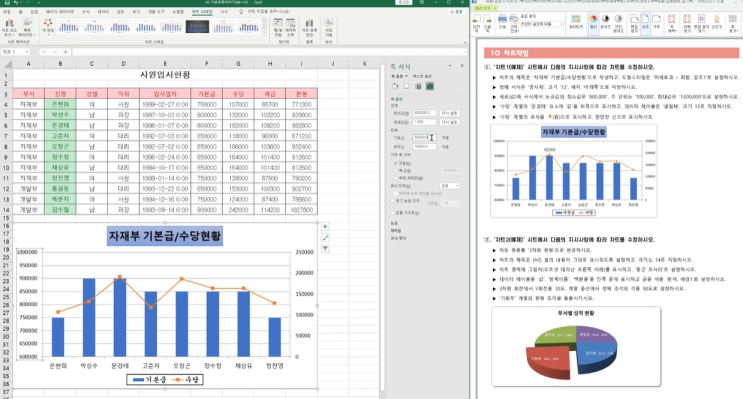Open the Name Box dropdown
This screenshot has width=743, height=399.
point(27,52)
